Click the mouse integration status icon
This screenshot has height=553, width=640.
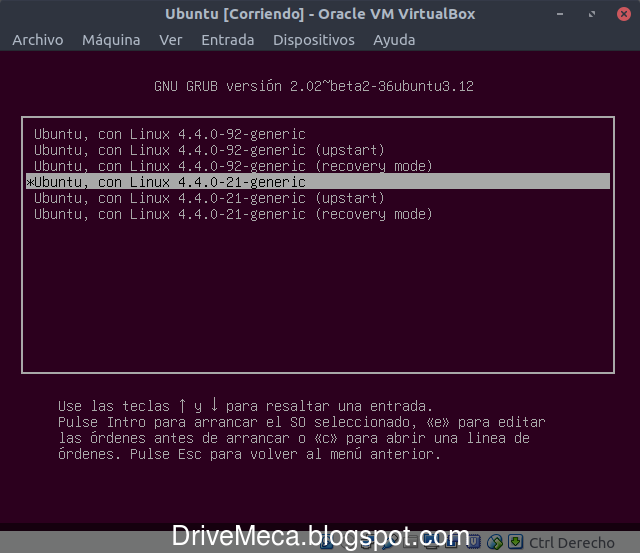(x=495, y=542)
